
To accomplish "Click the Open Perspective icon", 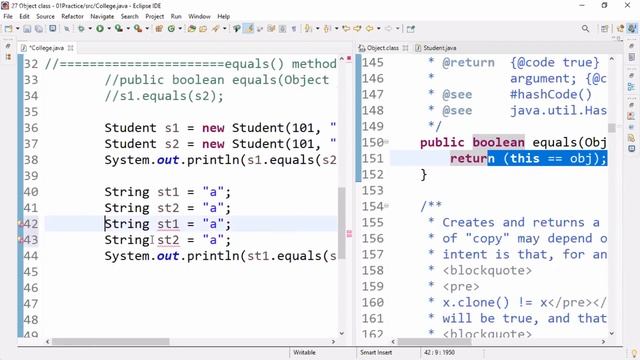I will pos(604,29).
